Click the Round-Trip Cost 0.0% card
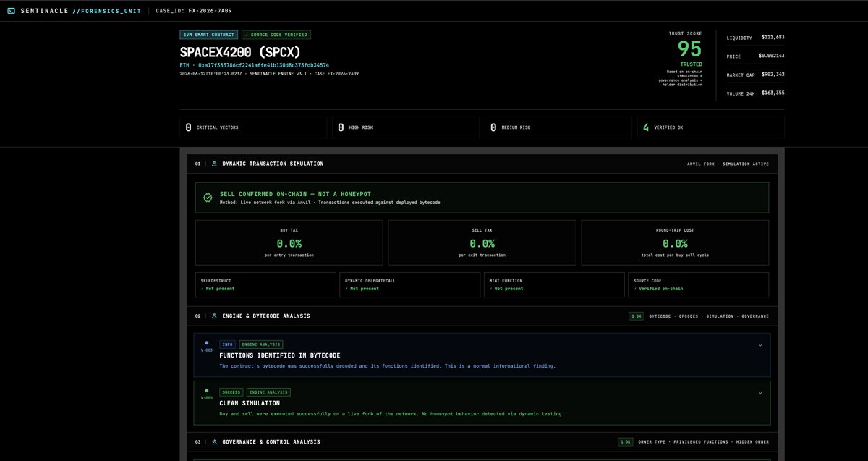This screenshot has width=868, height=461. pos(675,243)
